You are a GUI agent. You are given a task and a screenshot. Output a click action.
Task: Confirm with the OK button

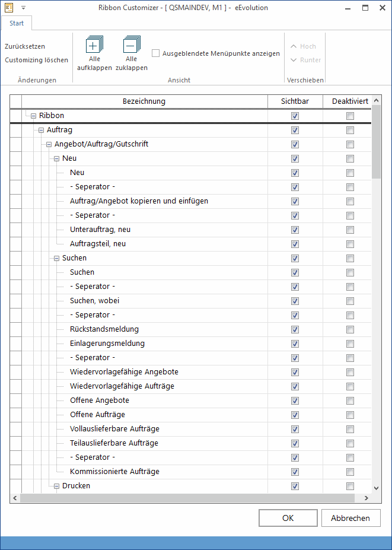(x=288, y=518)
